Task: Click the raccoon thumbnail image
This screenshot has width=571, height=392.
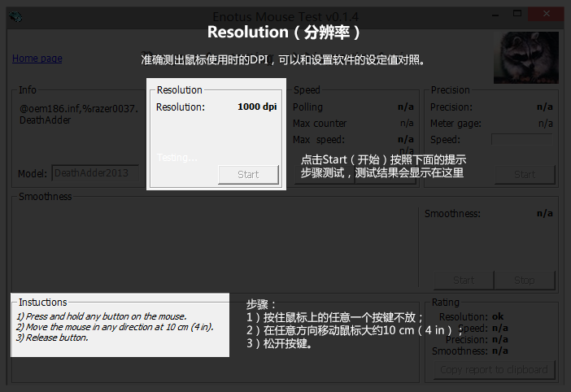Action: coord(525,58)
